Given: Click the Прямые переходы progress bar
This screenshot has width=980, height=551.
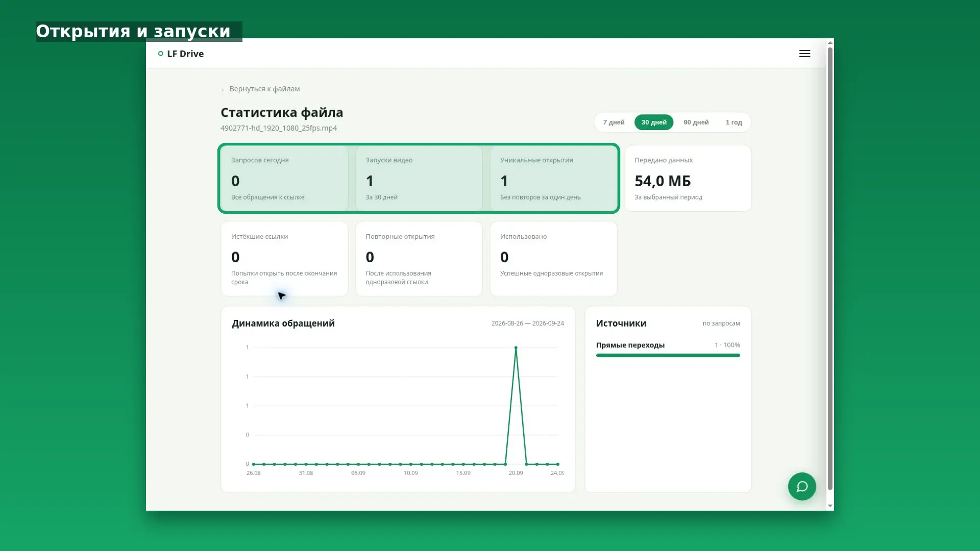Looking at the screenshot, I should (668, 356).
